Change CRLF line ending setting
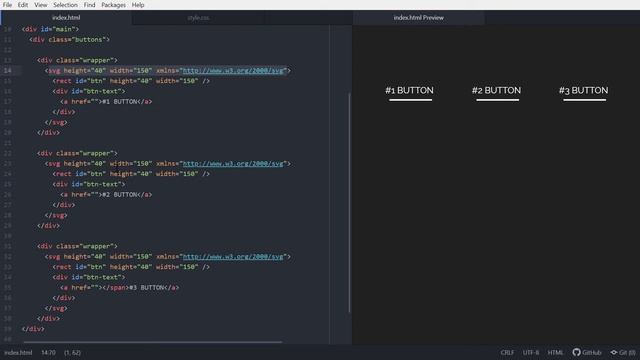Screen dimensions: 640x360 507,352
